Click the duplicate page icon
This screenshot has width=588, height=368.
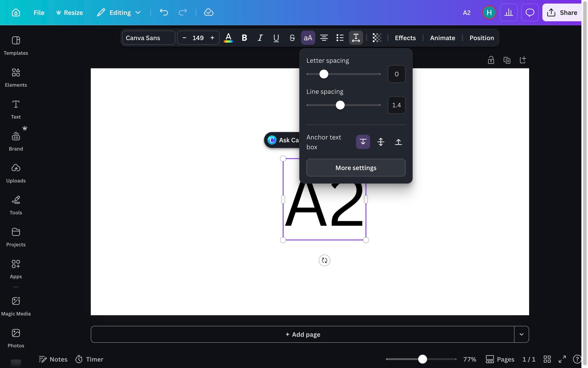point(507,60)
